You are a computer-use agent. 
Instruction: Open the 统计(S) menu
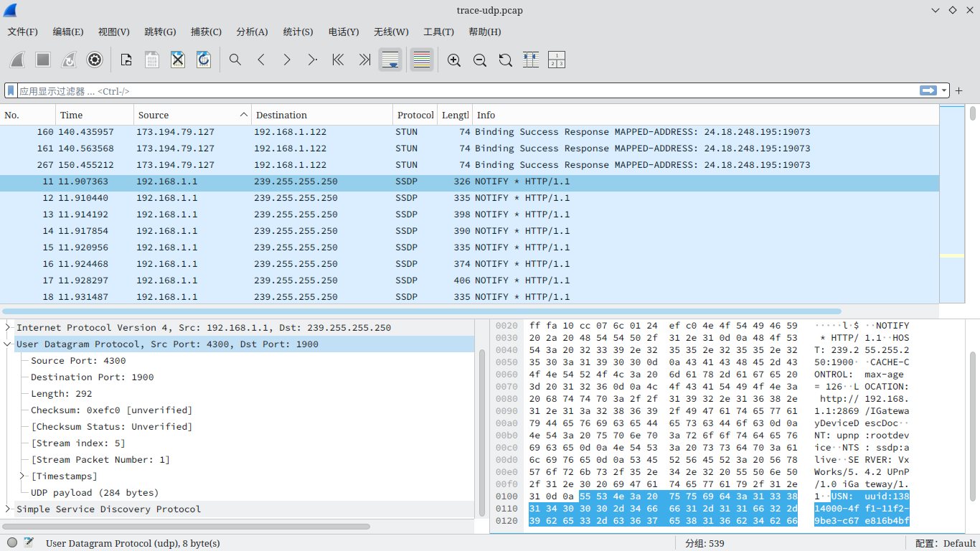click(298, 32)
